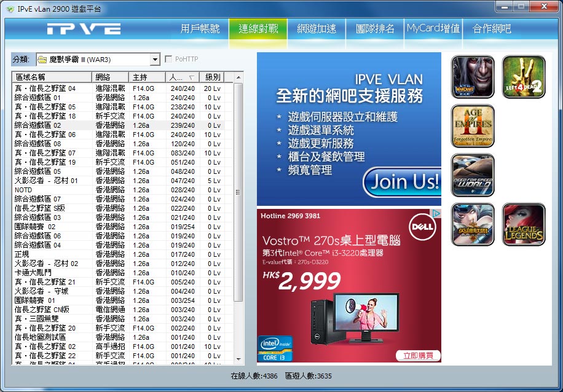
Task: Click the IPVE VLAN 網吧支援服務 banner
Action: pos(349,129)
